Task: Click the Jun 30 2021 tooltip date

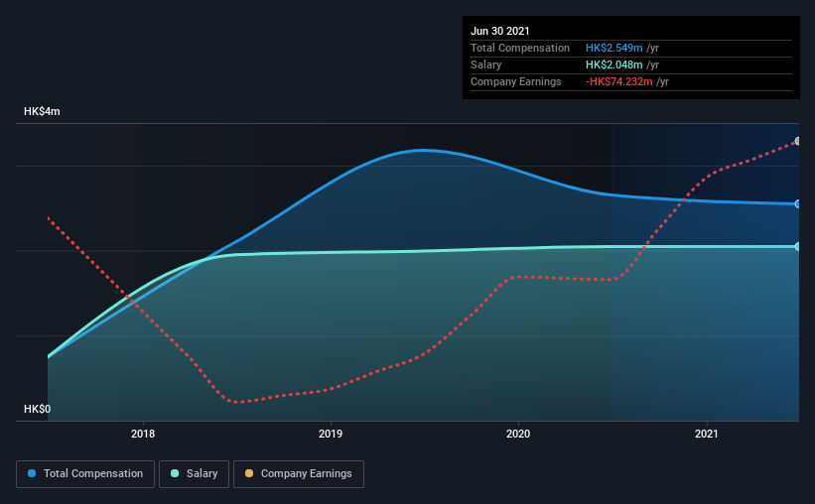Action: pos(500,31)
